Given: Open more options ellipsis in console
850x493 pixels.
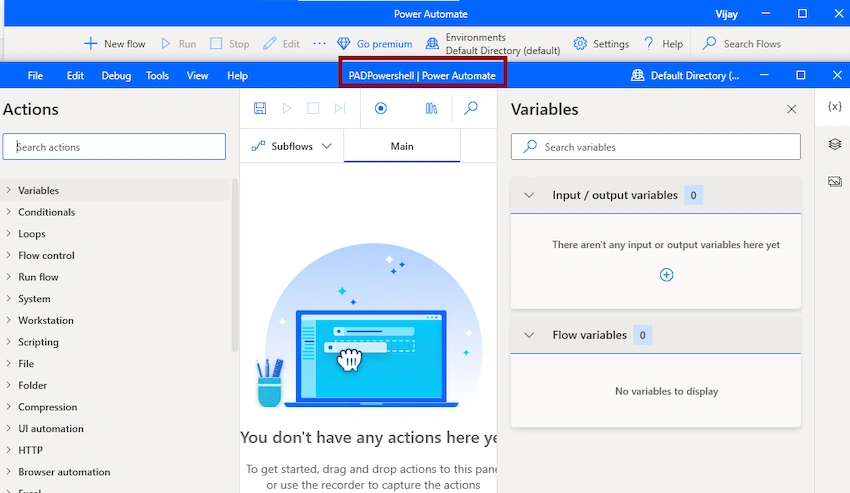Looking at the screenshot, I should [319, 43].
